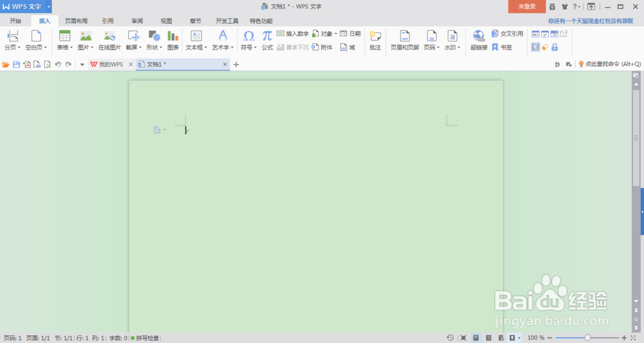Image resolution: width=644 pixels, height=343 pixels.
Task: Insert a page break with 分页
Action: tap(12, 40)
